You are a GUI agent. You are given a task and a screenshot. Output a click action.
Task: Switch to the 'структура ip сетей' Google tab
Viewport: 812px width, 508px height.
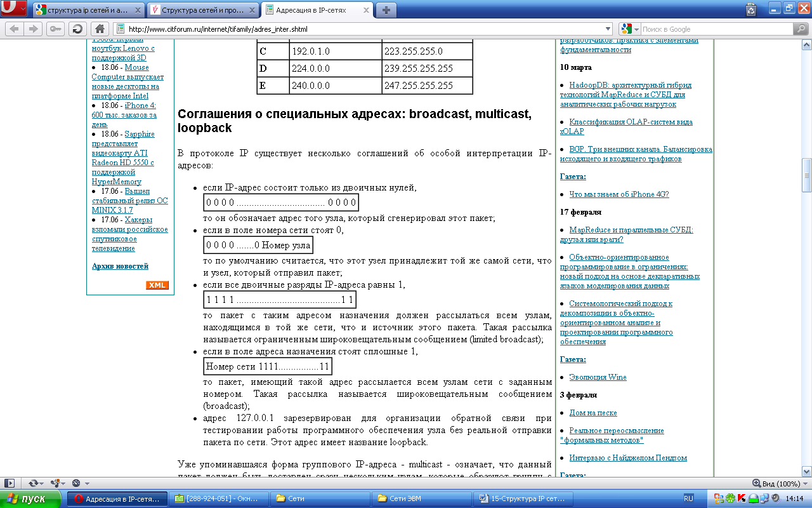[x=88, y=11]
